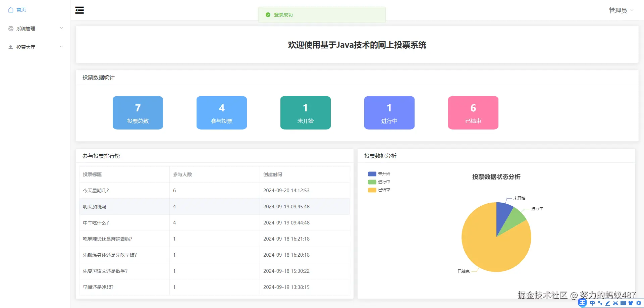The width and height of the screenshot is (644, 308).
Task: Open the IME settings gear icon
Action: (639, 303)
